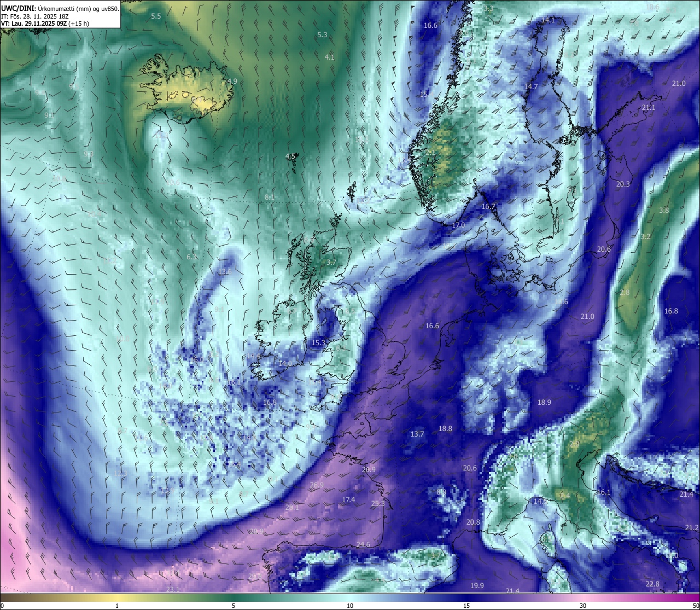Pick the 16.1 value label

tap(604, 492)
